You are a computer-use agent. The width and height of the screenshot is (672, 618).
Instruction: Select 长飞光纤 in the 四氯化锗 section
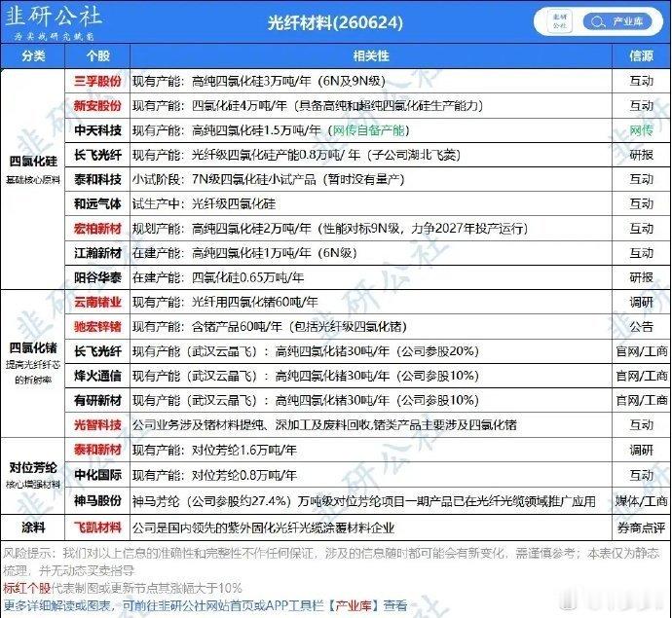(x=97, y=351)
